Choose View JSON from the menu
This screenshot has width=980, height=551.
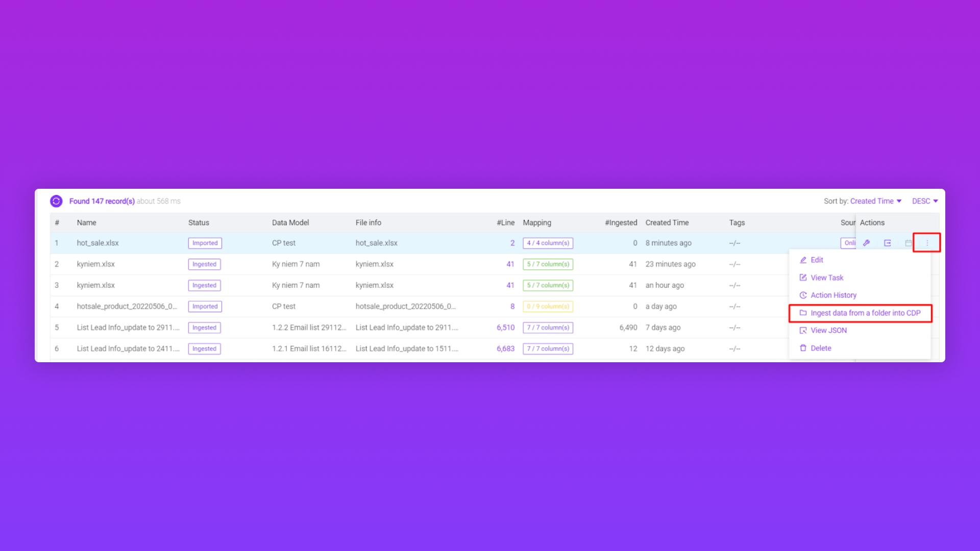pos(828,330)
